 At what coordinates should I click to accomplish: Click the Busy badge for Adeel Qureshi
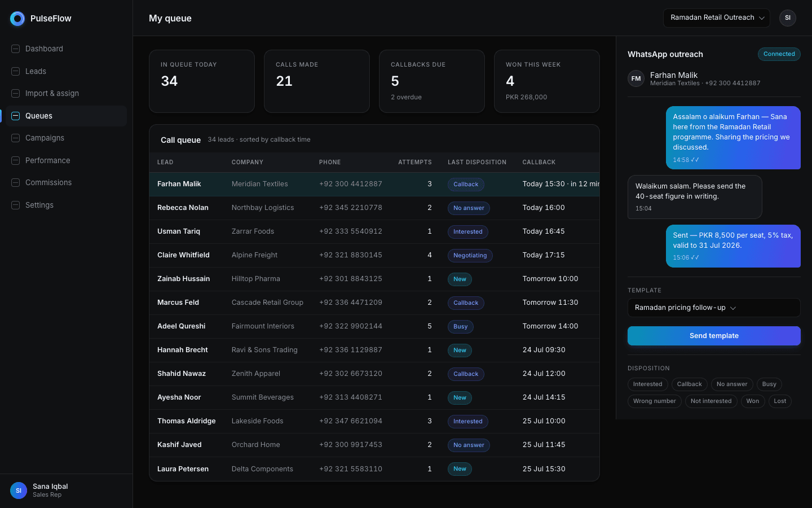click(461, 327)
